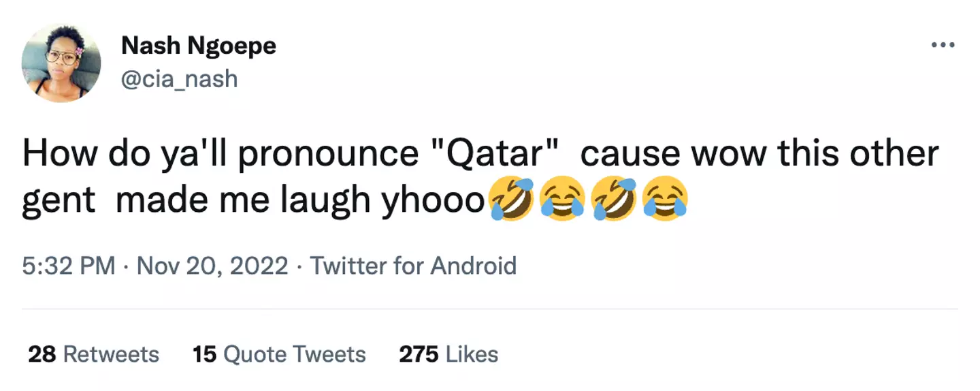
Task: Open the Twitter for Android source link
Action: pyautogui.click(x=413, y=265)
